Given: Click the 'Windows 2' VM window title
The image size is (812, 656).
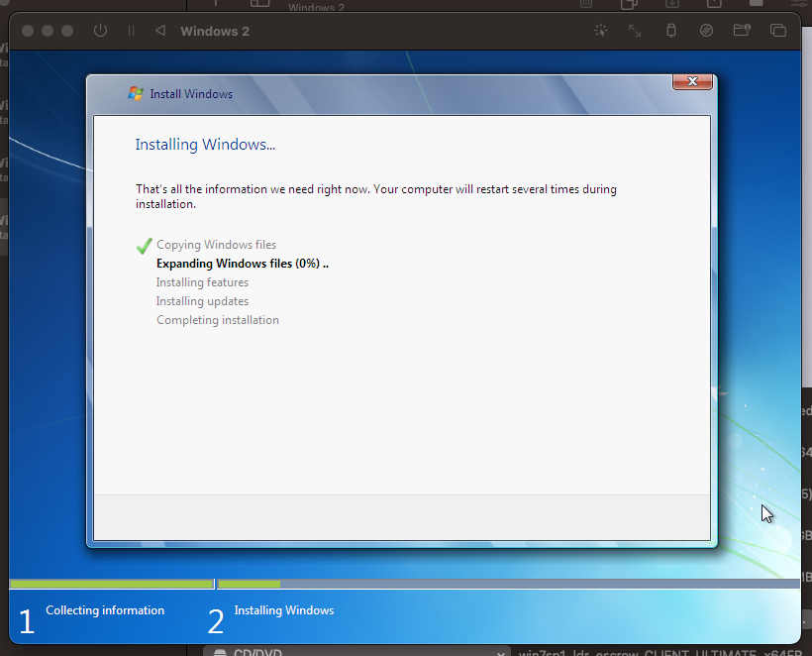Looking at the screenshot, I should [x=215, y=31].
